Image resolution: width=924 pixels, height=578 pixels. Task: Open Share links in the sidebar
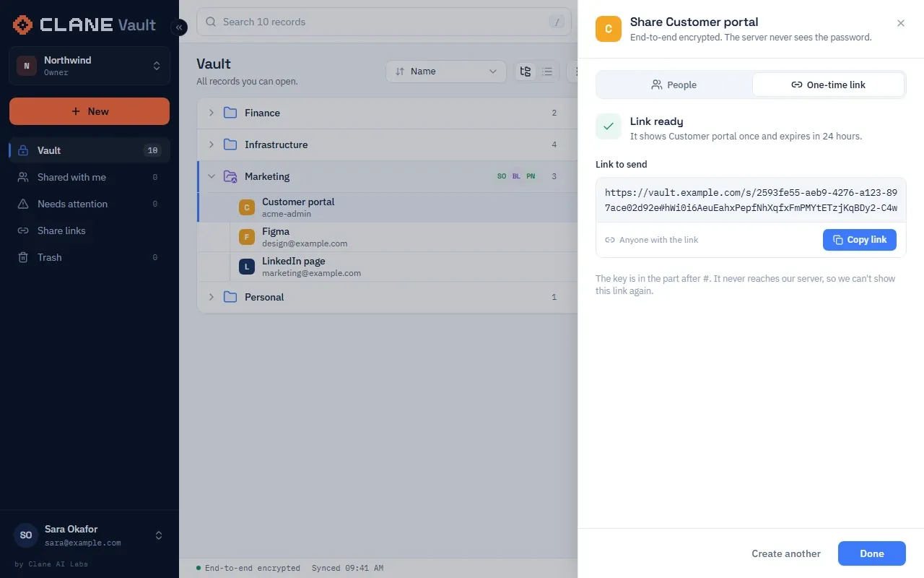point(90,230)
